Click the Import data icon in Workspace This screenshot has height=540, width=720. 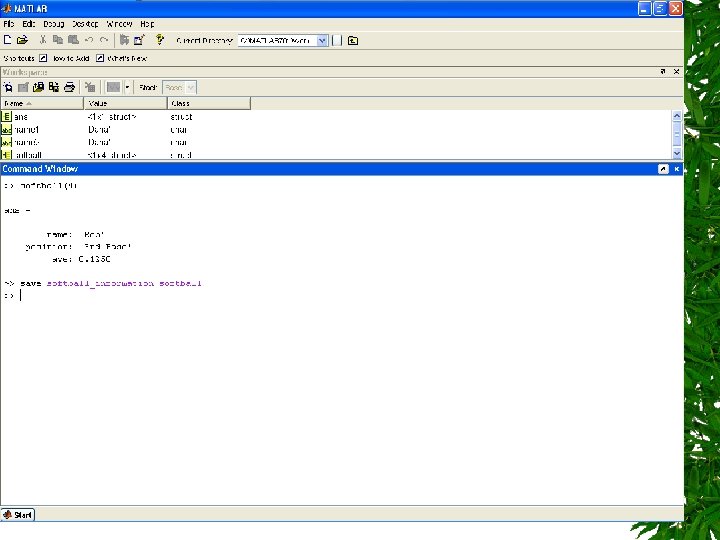point(37,87)
